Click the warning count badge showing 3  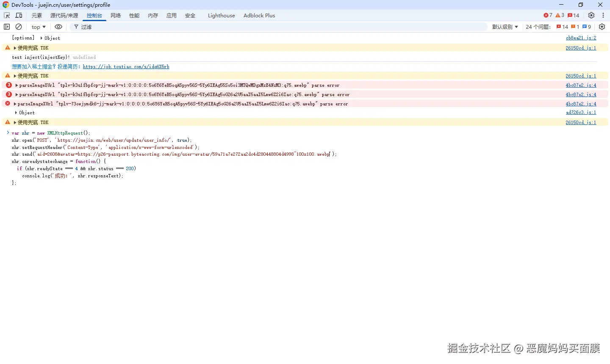[560, 15]
